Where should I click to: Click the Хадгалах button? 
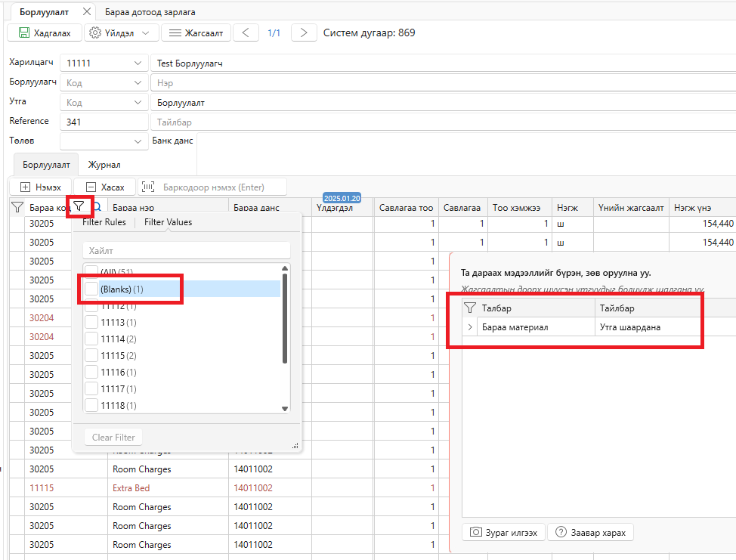(45, 32)
